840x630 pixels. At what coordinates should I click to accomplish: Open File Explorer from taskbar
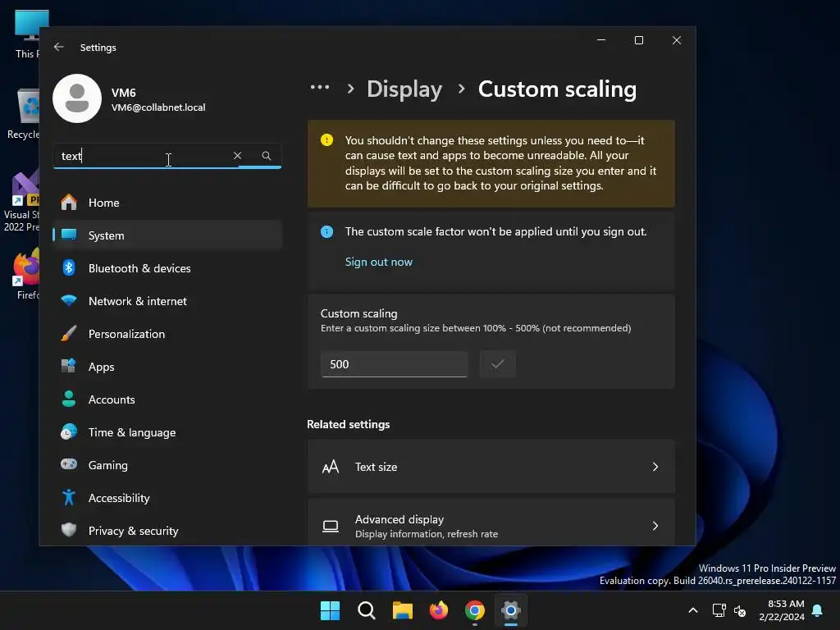402,610
